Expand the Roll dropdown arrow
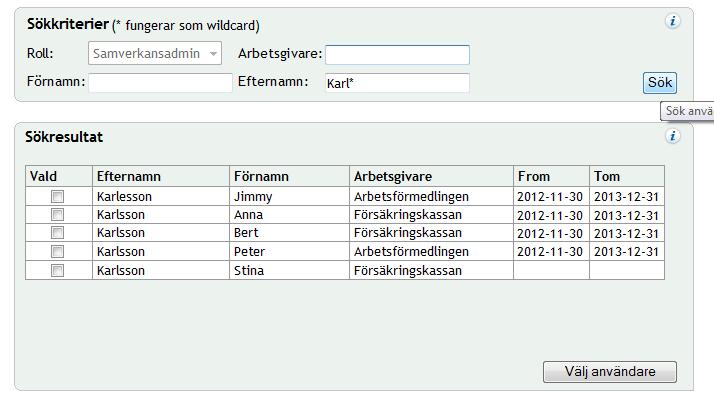This screenshot has height=397, width=714. [x=213, y=54]
